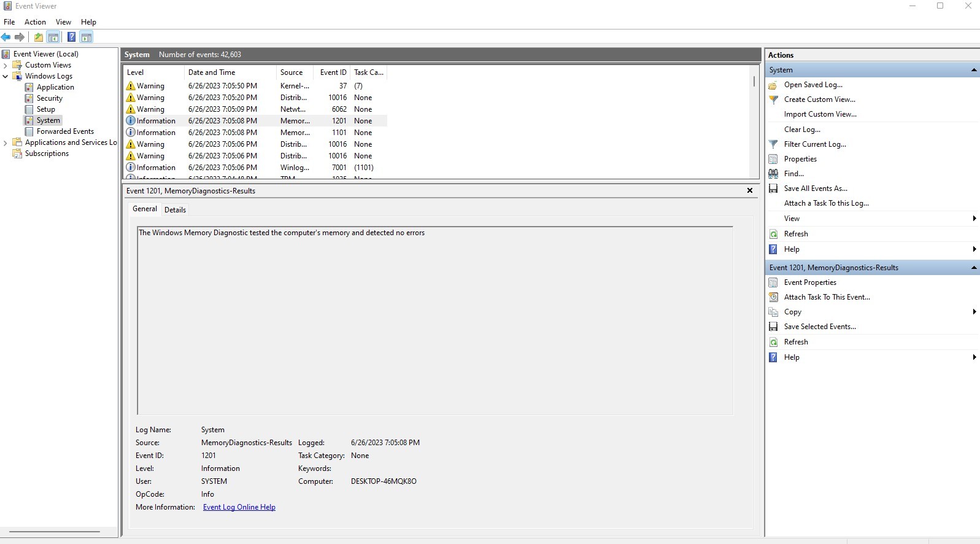This screenshot has width=980, height=544.
Task: Click Show/Hide Console Tree toolbar icon
Action: coord(53,37)
